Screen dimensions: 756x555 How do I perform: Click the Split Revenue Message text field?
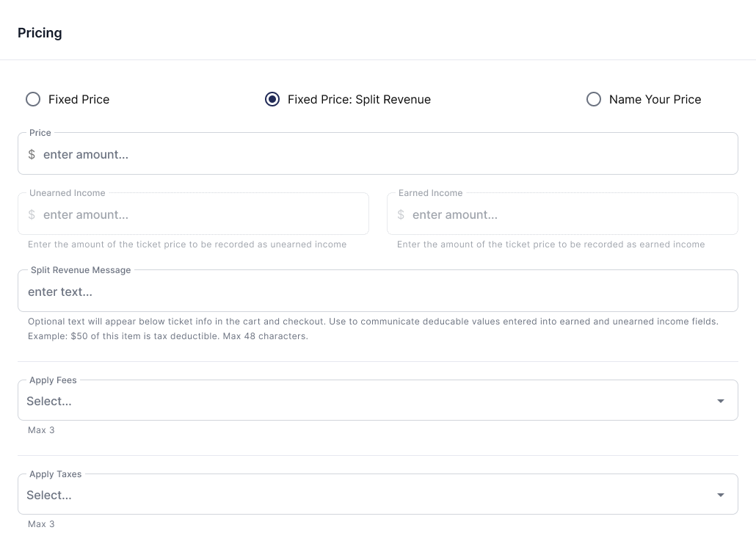378,291
